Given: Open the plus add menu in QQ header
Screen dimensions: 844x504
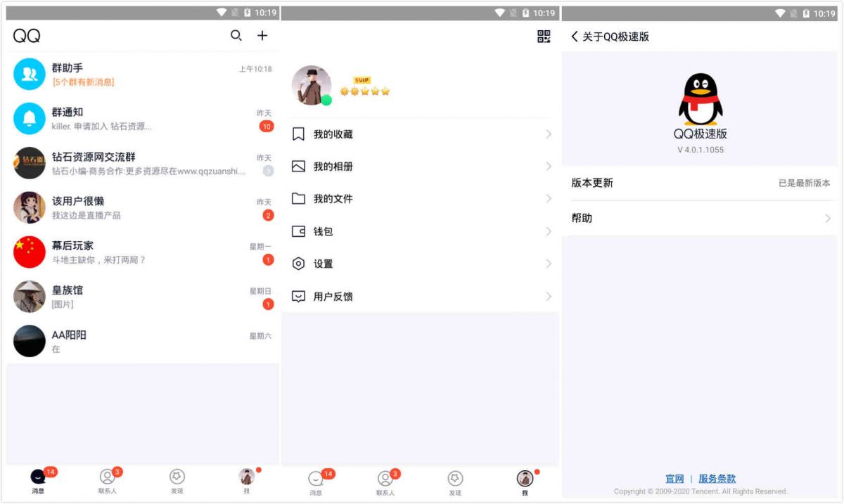Looking at the screenshot, I should tap(262, 36).
